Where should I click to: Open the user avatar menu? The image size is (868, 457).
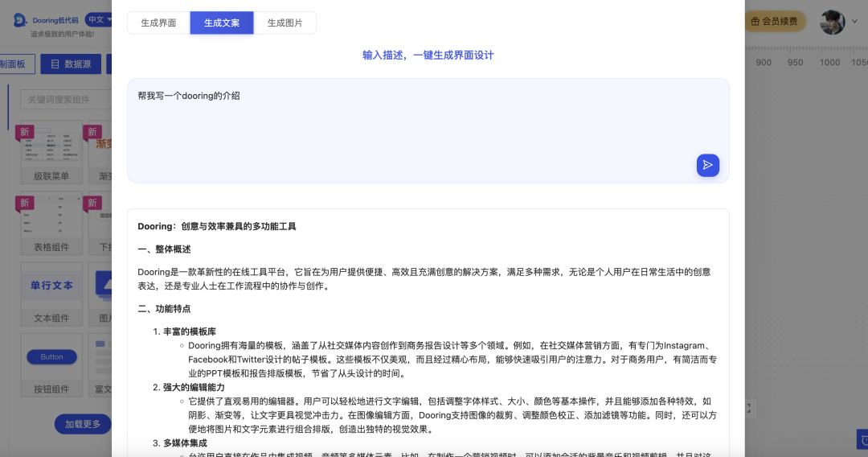[833, 23]
